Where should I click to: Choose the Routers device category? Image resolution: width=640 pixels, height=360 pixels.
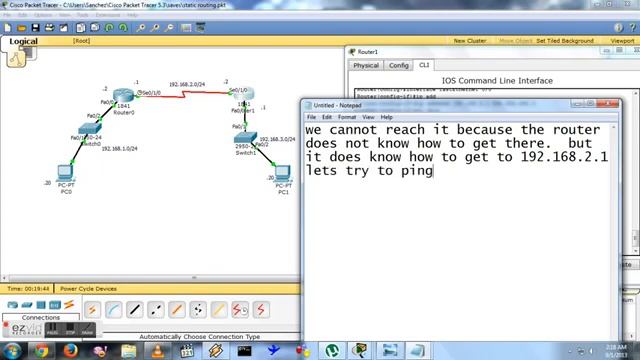tap(13, 305)
